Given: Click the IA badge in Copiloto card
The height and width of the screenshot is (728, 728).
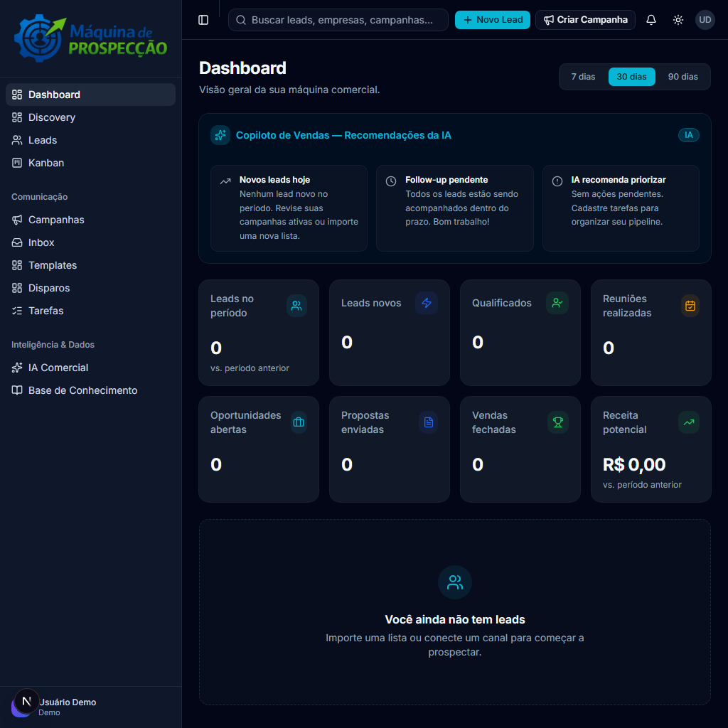Looking at the screenshot, I should [688, 135].
